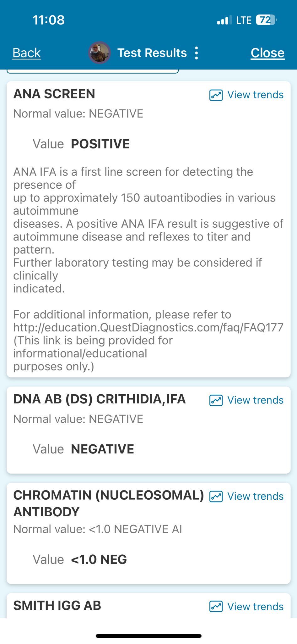Open the three-dot menu beside Test Results
Viewport: 297px width, 644px height.
(x=197, y=53)
